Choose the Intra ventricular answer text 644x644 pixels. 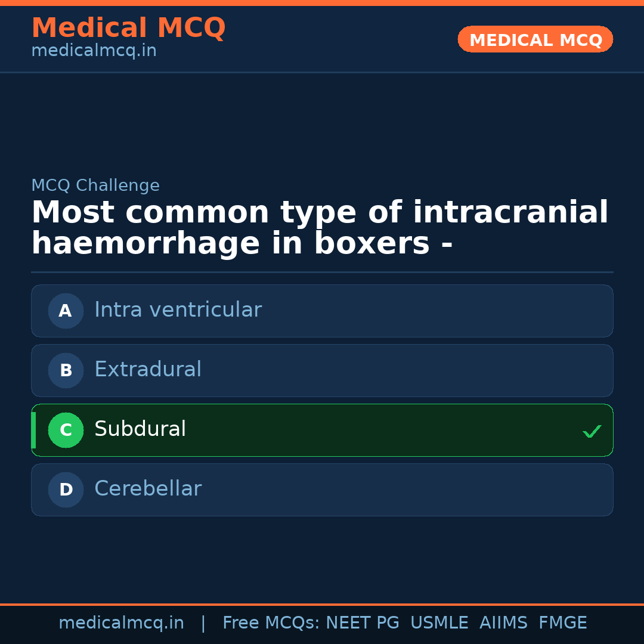click(178, 310)
